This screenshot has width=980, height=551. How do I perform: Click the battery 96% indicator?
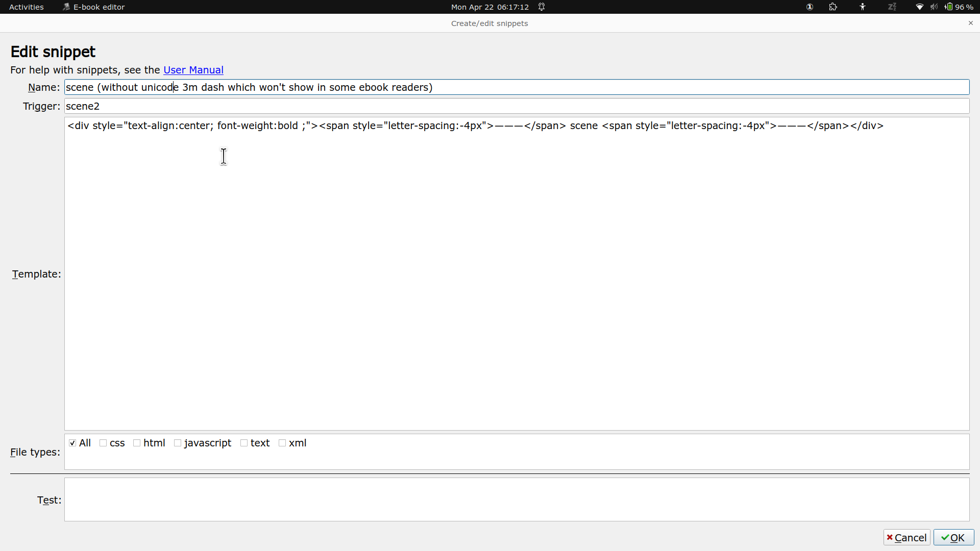point(960,7)
